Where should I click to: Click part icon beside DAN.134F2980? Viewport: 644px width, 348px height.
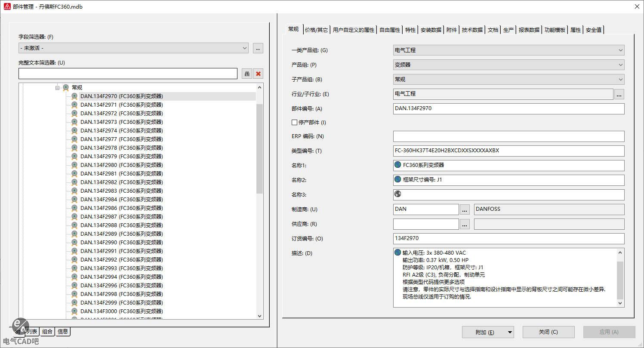74,165
